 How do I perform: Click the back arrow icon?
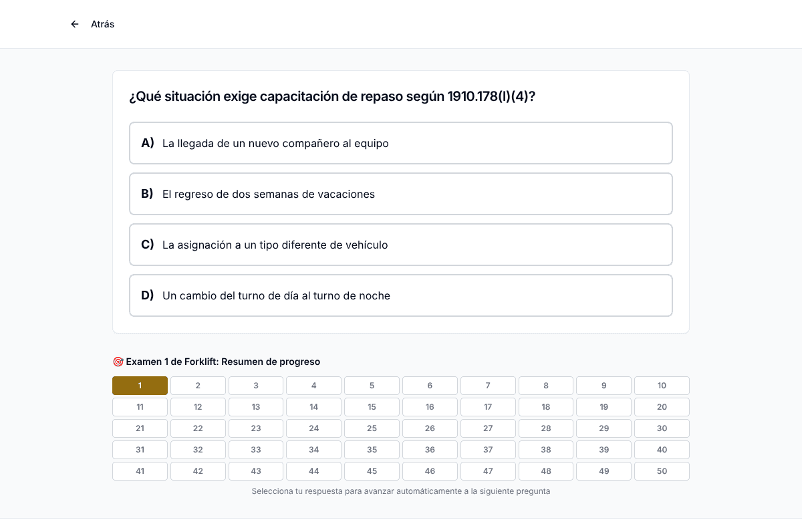[75, 24]
